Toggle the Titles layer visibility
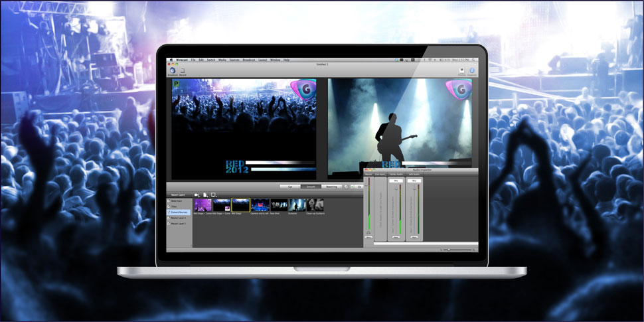 [x=169, y=206]
